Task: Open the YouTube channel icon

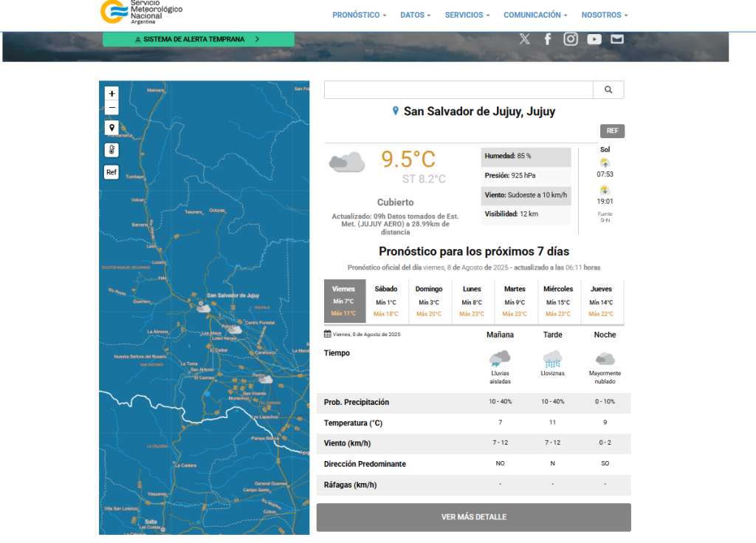Action: pos(594,39)
